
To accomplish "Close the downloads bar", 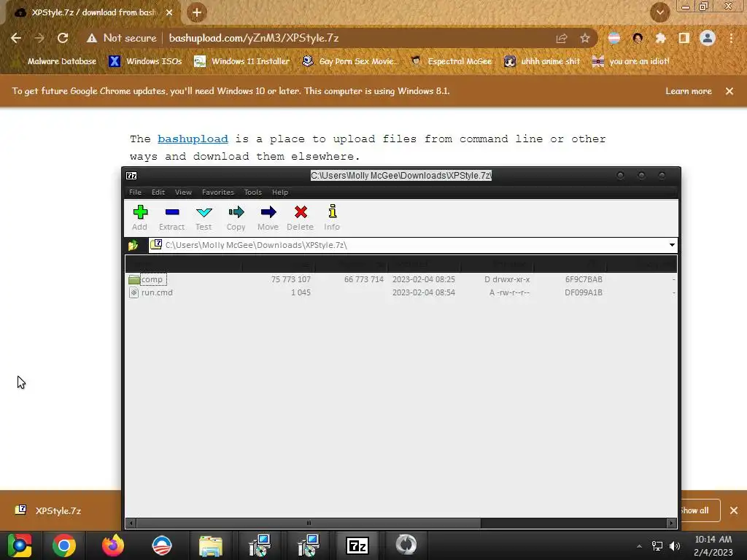I will [x=734, y=510].
